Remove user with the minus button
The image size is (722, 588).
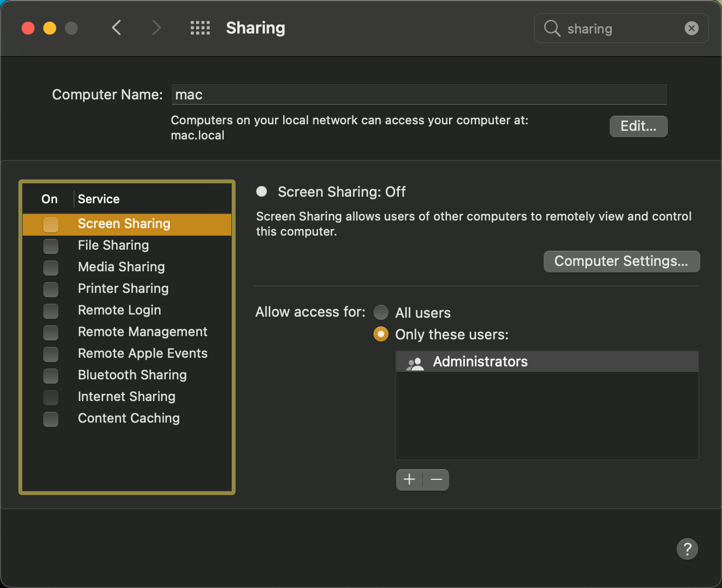[x=436, y=479]
